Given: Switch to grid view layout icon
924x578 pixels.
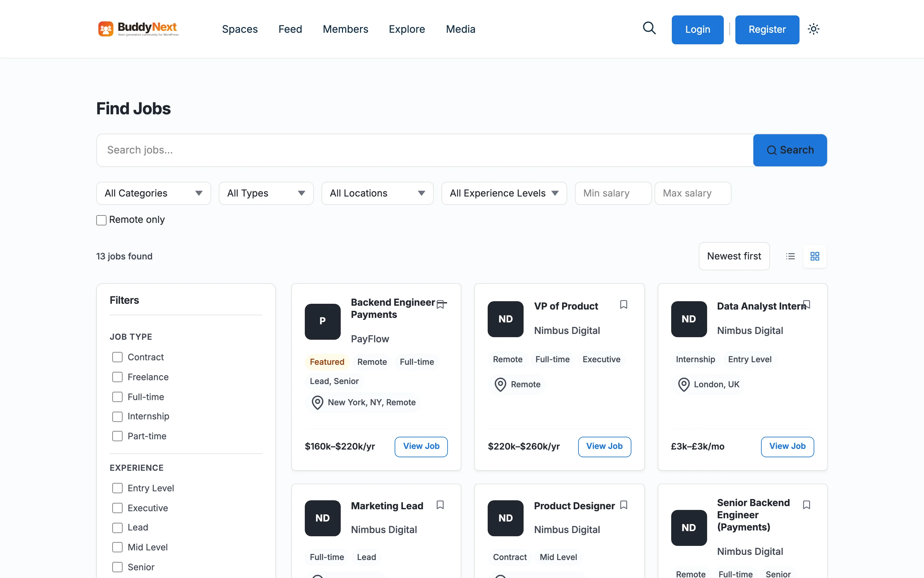Looking at the screenshot, I should point(815,256).
